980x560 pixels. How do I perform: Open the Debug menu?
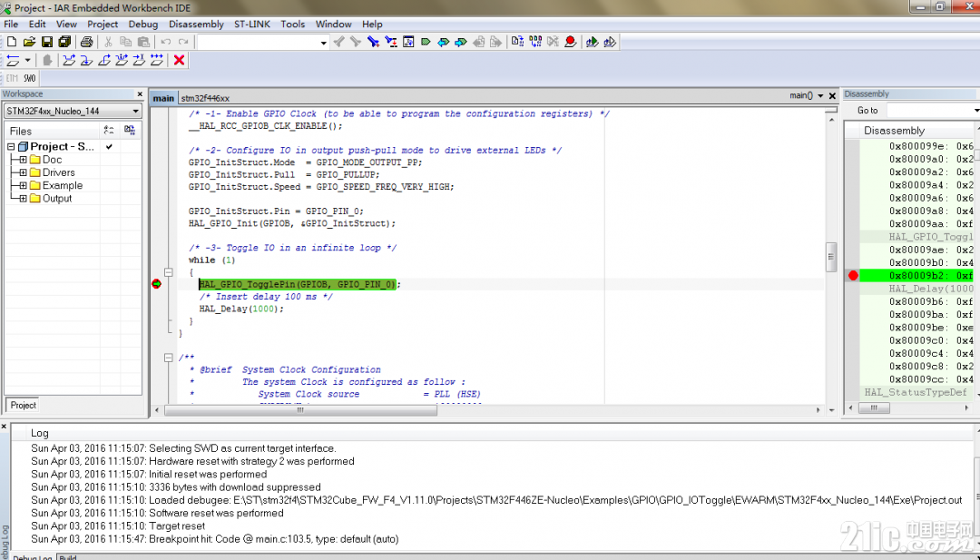pos(143,24)
